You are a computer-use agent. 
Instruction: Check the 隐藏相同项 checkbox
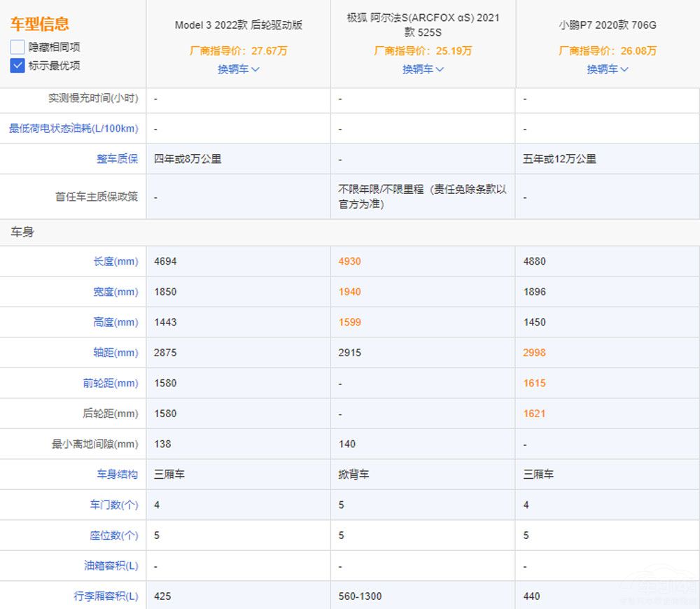(17, 47)
